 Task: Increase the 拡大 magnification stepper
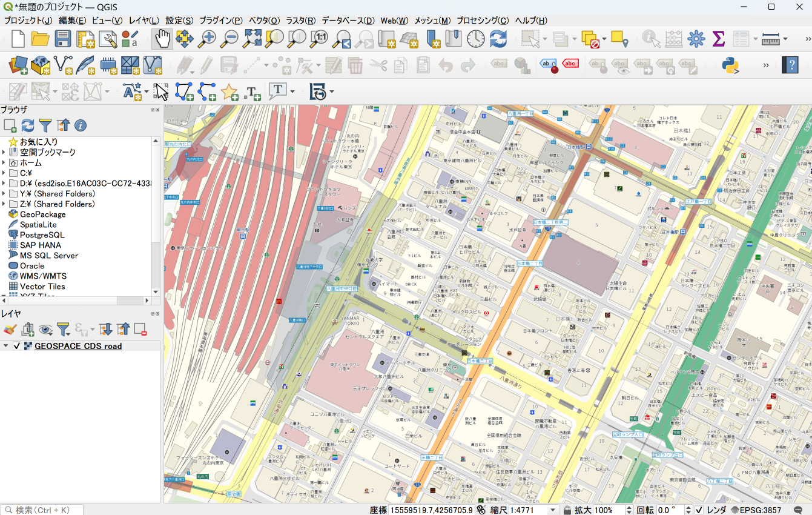pos(629,508)
